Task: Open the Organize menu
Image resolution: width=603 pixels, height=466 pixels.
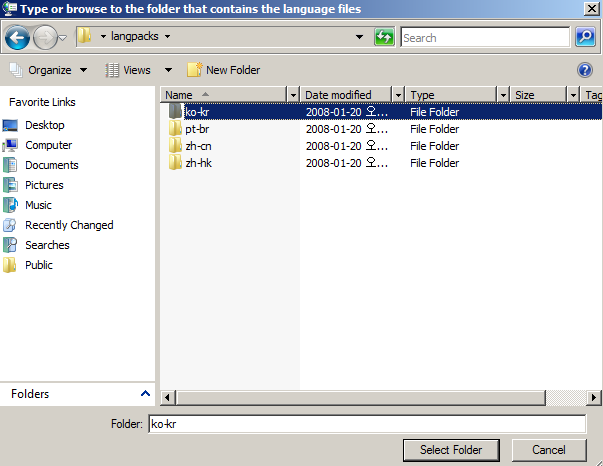Action: 48,70
